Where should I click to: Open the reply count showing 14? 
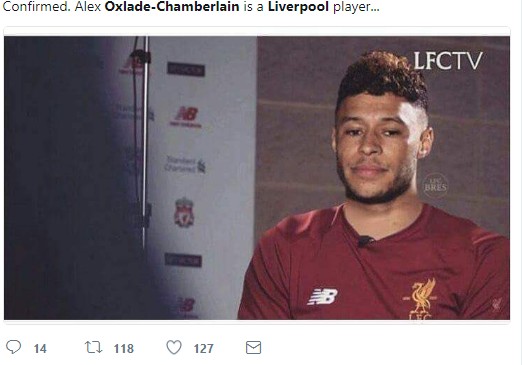40,349
